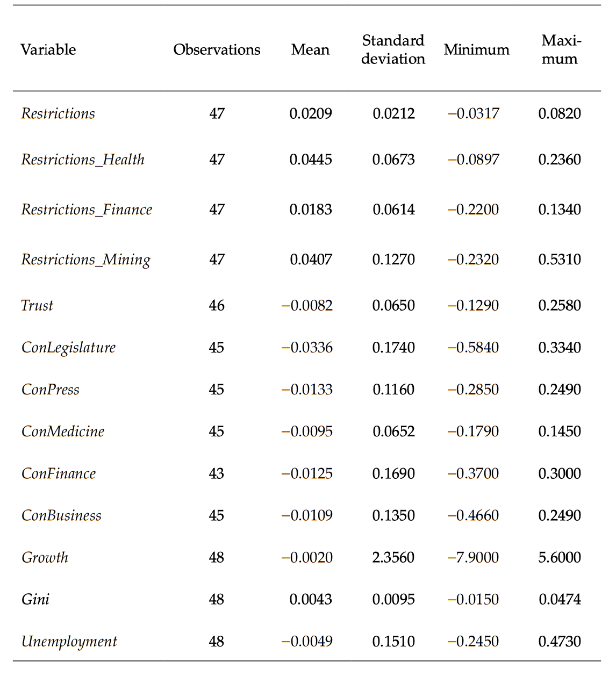Click the Standard deviation column header

[x=393, y=49]
